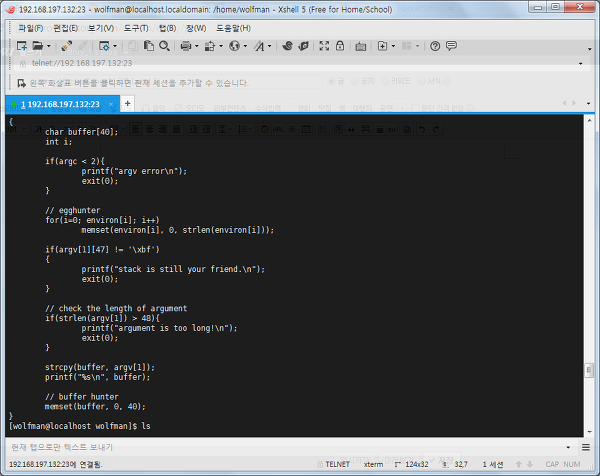Click the New Session toolbar icon
600x476 pixels.
tap(22, 46)
